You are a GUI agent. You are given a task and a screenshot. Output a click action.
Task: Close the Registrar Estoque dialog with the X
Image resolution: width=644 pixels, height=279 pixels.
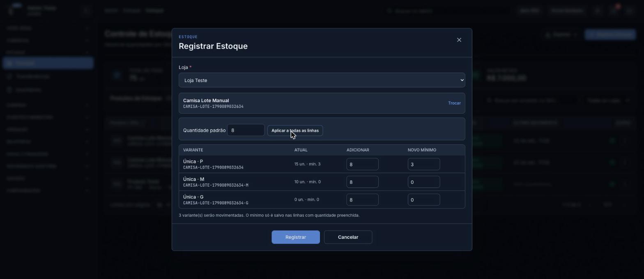click(459, 40)
